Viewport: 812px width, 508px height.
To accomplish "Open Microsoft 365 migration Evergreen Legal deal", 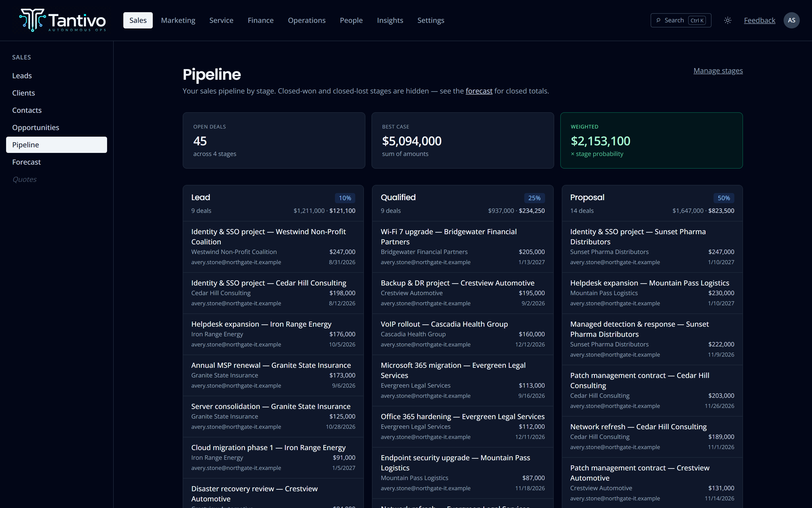I will pyautogui.click(x=463, y=381).
